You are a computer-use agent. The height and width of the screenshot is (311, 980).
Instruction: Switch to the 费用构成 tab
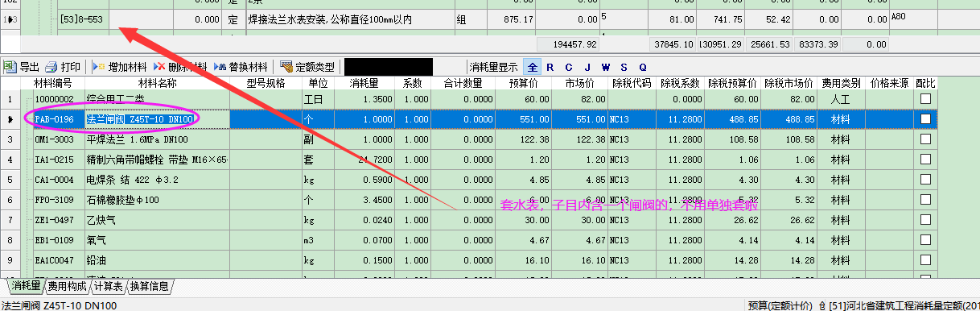pyautogui.click(x=67, y=286)
